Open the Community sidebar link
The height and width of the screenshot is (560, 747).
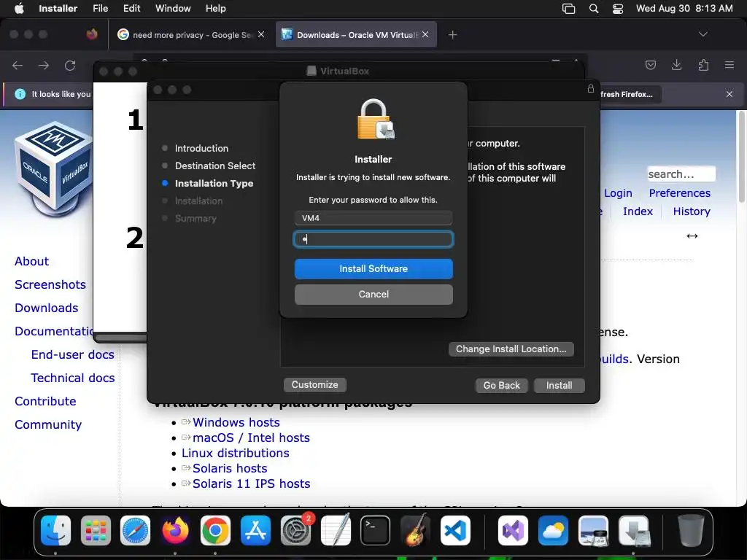pyautogui.click(x=48, y=425)
